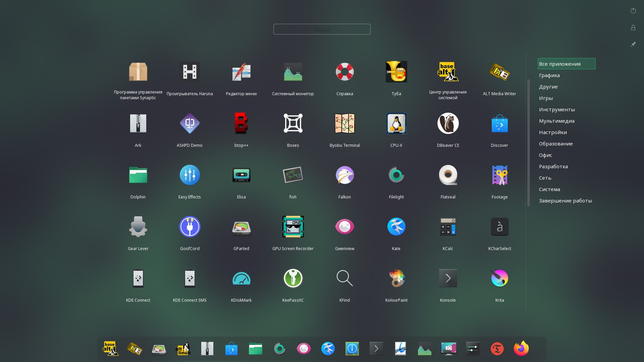Image resolution: width=644 pixels, height=362 pixels.
Task: Open KeePassXC password manager
Action: pyautogui.click(x=293, y=278)
